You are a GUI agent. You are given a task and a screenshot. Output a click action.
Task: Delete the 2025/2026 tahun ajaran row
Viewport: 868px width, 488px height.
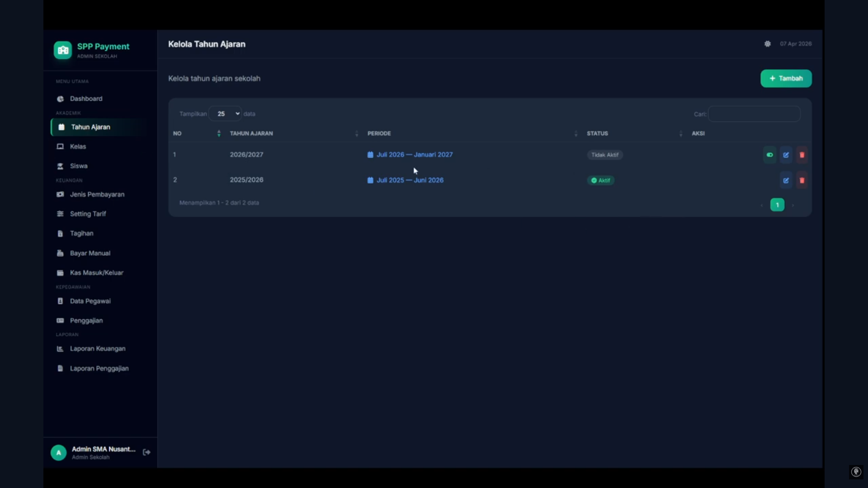(x=802, y=180)
